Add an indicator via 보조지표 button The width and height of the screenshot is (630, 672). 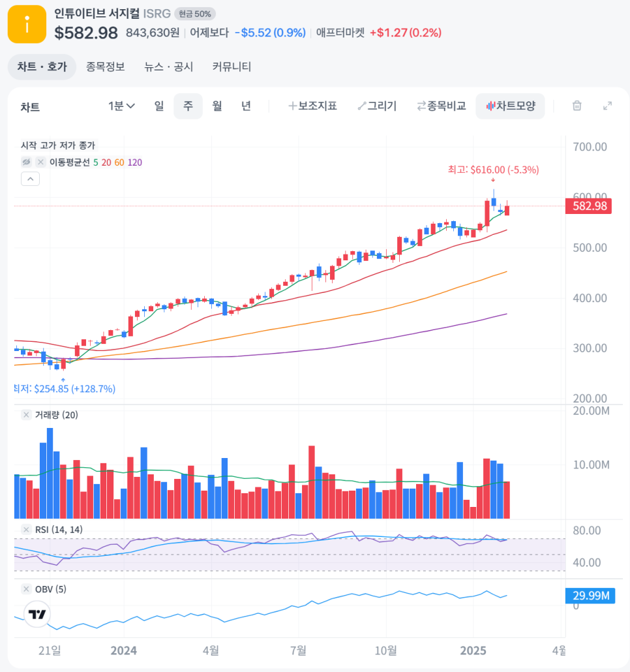click(x=312, y=106)
